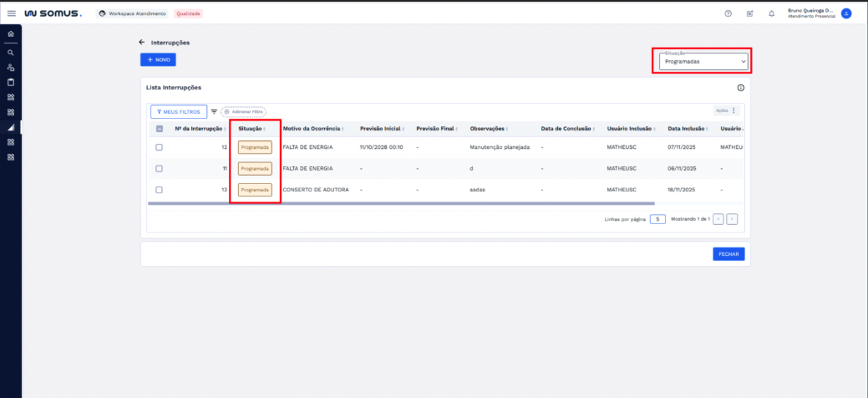
Task: Open the Ações three-dot menu
Action: [x=734, y=110]
